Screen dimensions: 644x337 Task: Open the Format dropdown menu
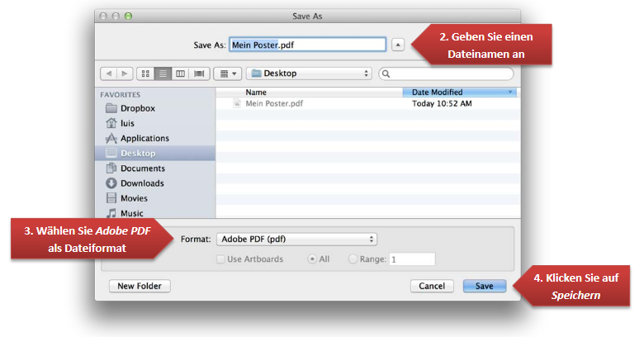tap(296, 240)
